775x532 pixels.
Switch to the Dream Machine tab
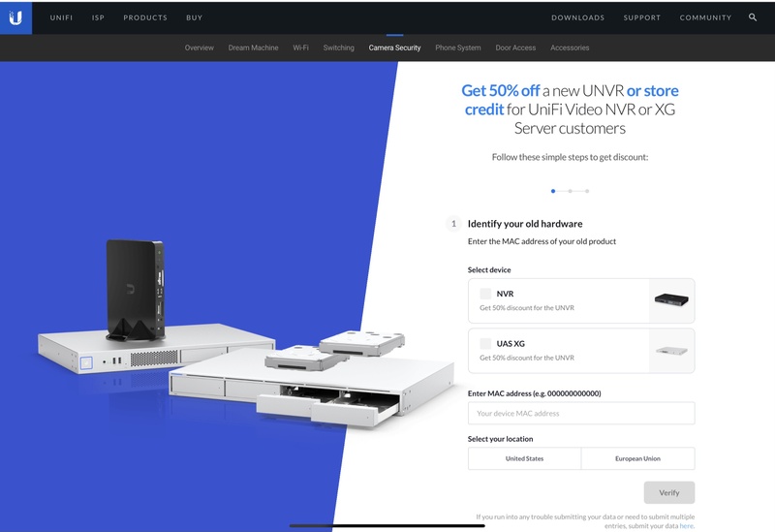(x=253, y=47)
